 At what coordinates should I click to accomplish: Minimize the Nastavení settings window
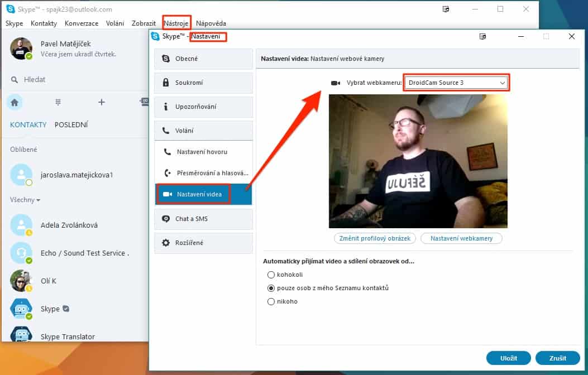pos(521,36)
